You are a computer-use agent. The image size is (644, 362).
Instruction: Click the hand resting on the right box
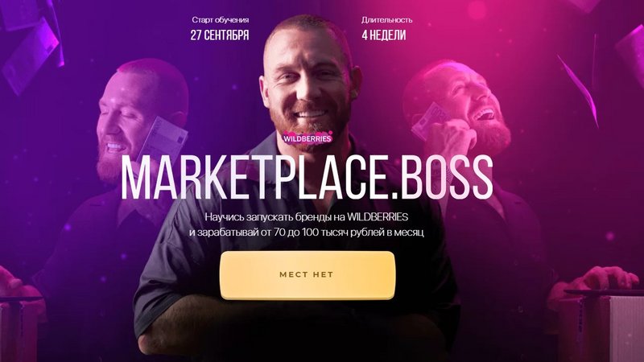(x=596, y=281)
